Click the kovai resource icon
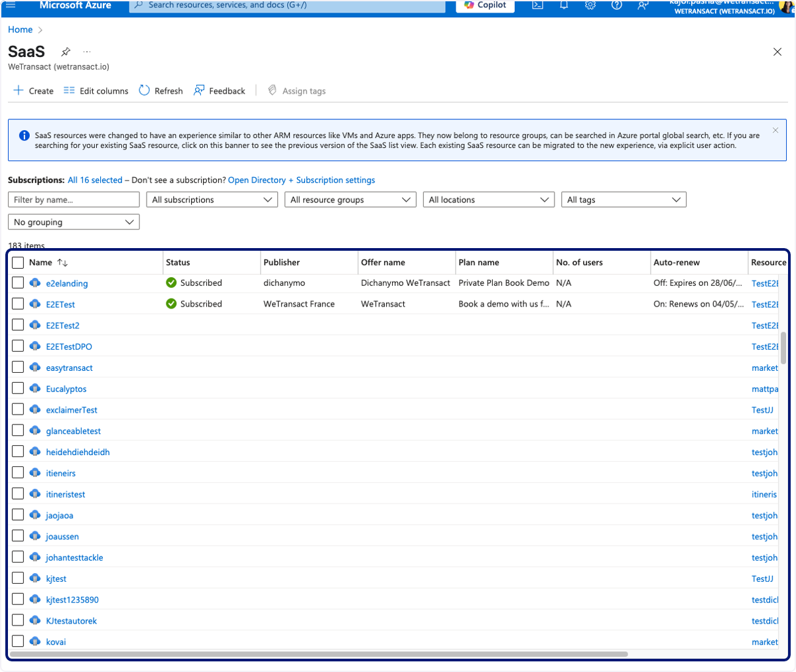The image size is (796, 672). 36,641
